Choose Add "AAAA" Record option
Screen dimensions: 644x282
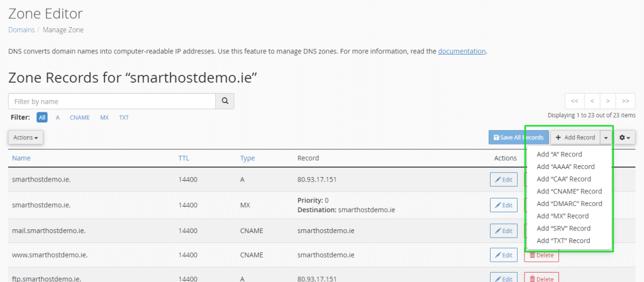coord(565,167)
